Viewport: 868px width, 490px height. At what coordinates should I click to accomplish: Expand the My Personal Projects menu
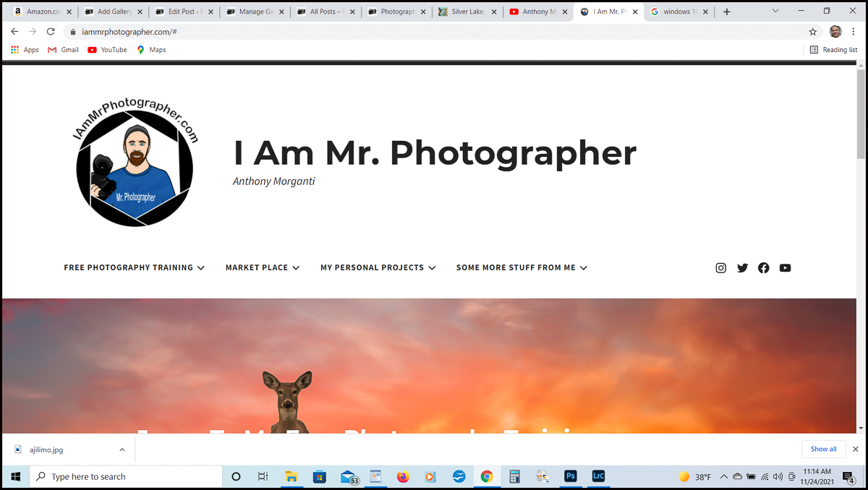point(378,267)
